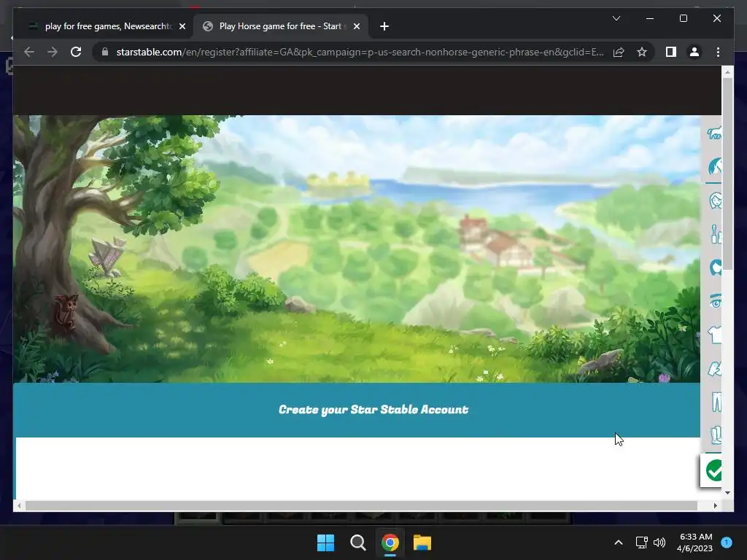Choose the boots icon in sidebar
This screenshot has width=747, height=560.
pyautogui.click(x=716, y=435)
